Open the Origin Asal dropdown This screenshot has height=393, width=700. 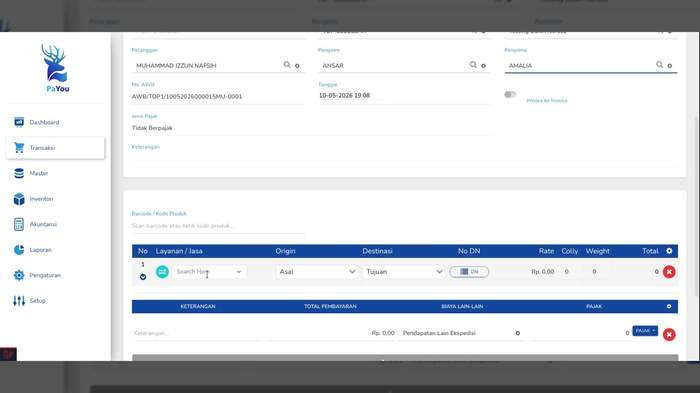click(x=317, y=272)
